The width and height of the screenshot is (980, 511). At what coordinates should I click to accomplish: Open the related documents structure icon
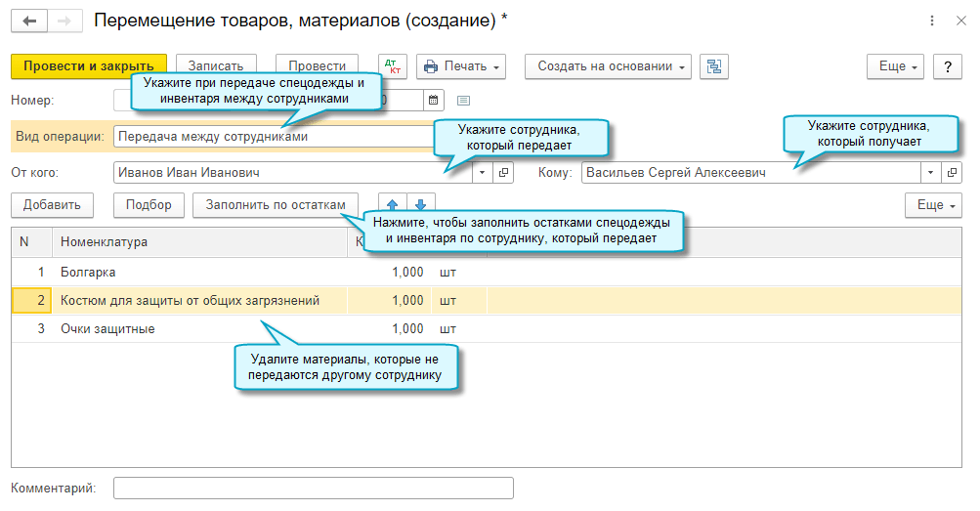point(715,66)
